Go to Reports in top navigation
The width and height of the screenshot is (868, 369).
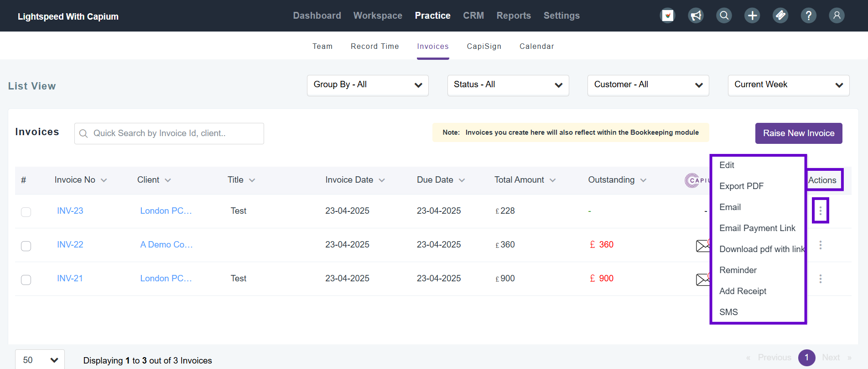tap(514, 16)
